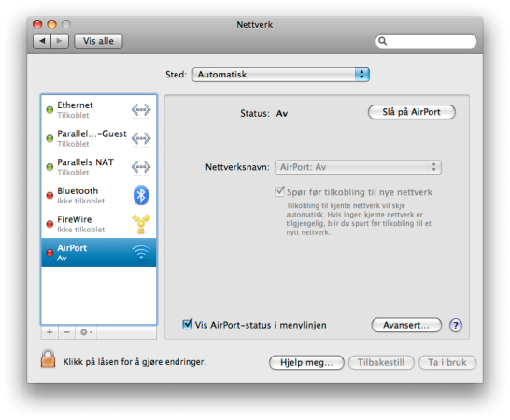The width and height of the screenshot is (510, 420).
Task: Click the Slå på AirPort button
Action: 411,112
